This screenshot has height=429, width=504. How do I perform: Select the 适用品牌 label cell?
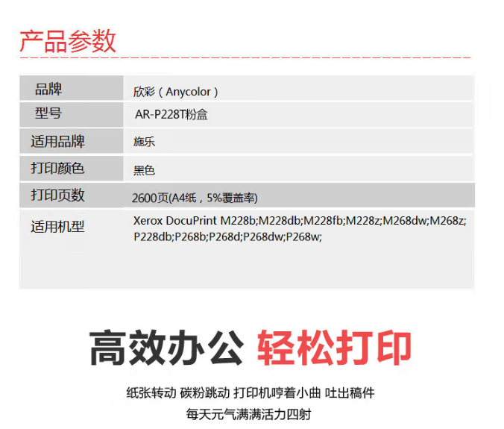(x=72, y=141)
